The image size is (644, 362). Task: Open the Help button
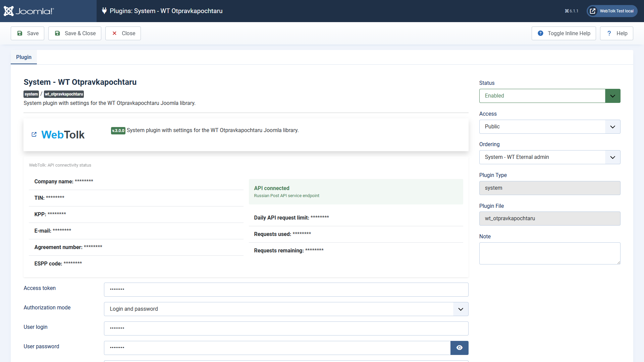click(616, 34)
